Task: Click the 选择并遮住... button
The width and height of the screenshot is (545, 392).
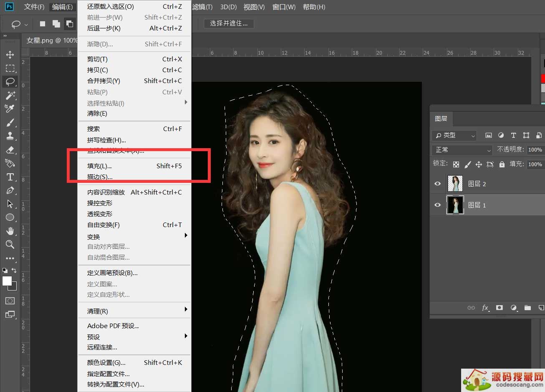Action: point(229,23)
